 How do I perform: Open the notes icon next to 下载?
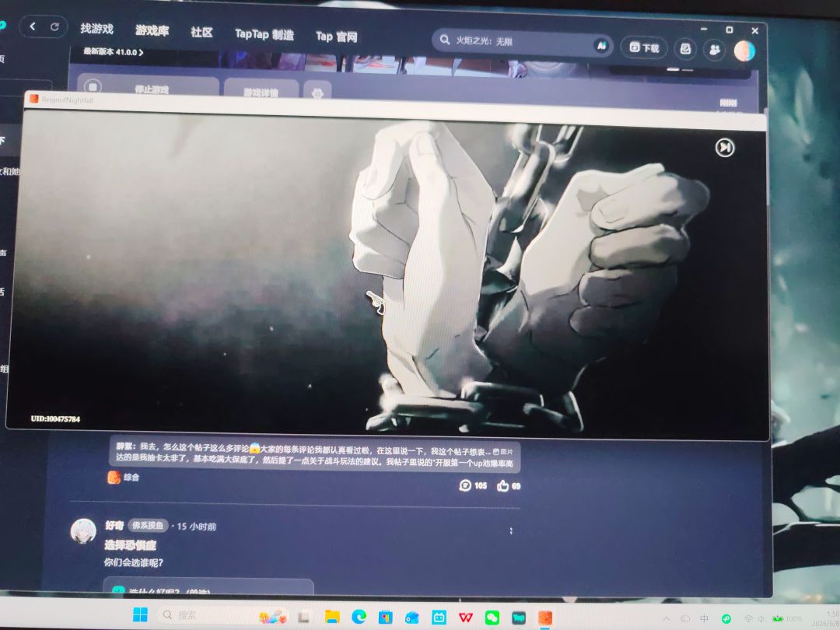pos(685,49)
